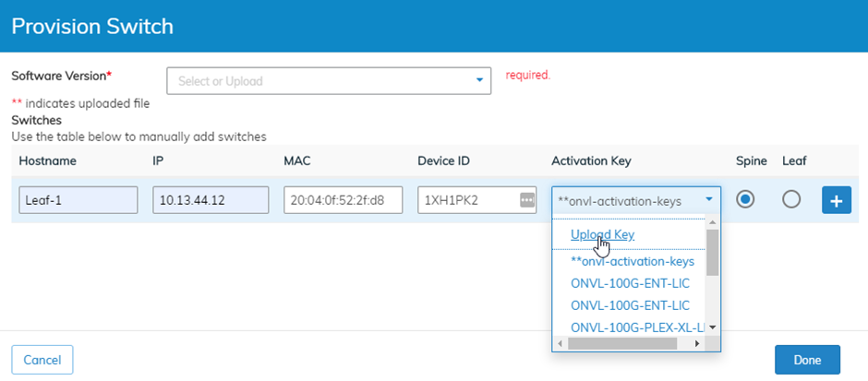This screenshot has width=868, height=381.
Task: Add a switch row with plus button
Action: click(x=836, y=200)
